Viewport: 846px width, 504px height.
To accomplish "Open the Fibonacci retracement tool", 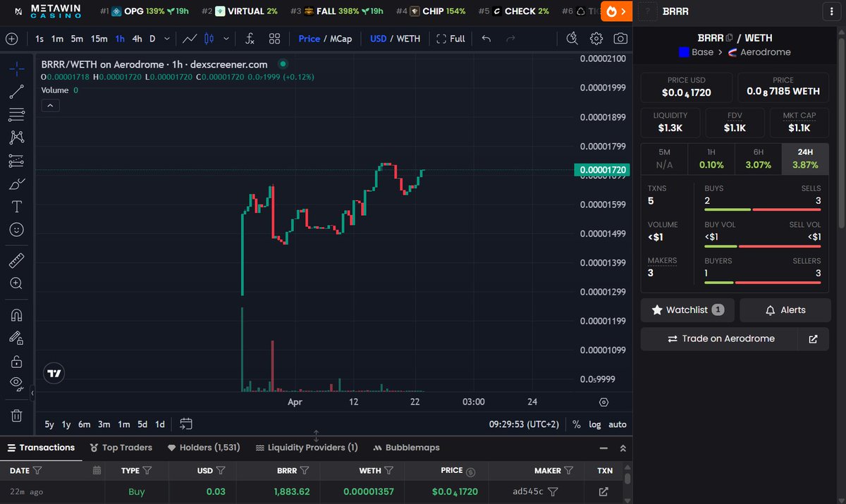I will click(x=17, y=114).
